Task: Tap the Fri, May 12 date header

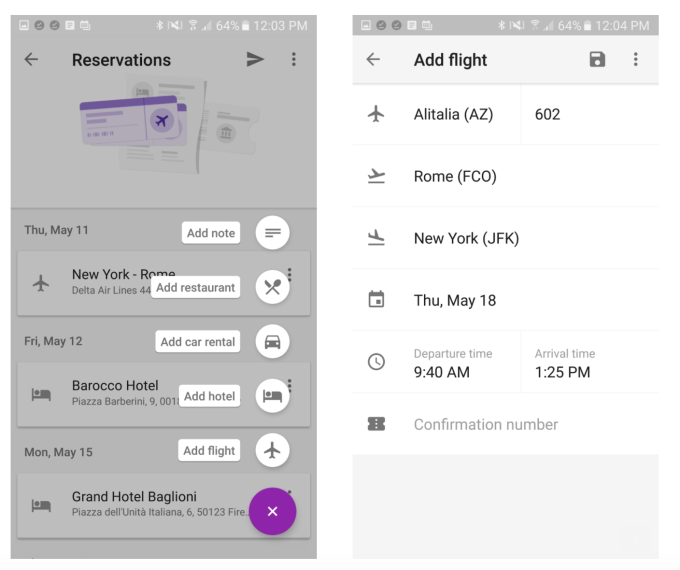Action: click(x=53, y=341)
